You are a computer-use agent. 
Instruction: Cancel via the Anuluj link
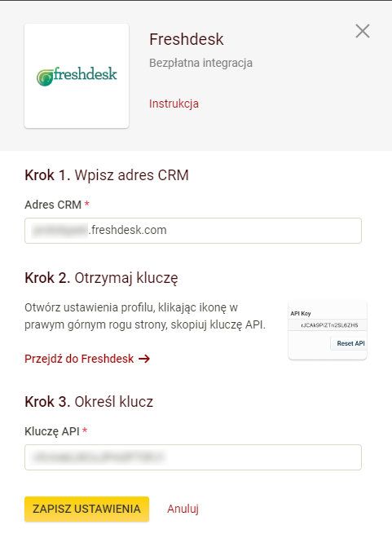tap(183, 509)
